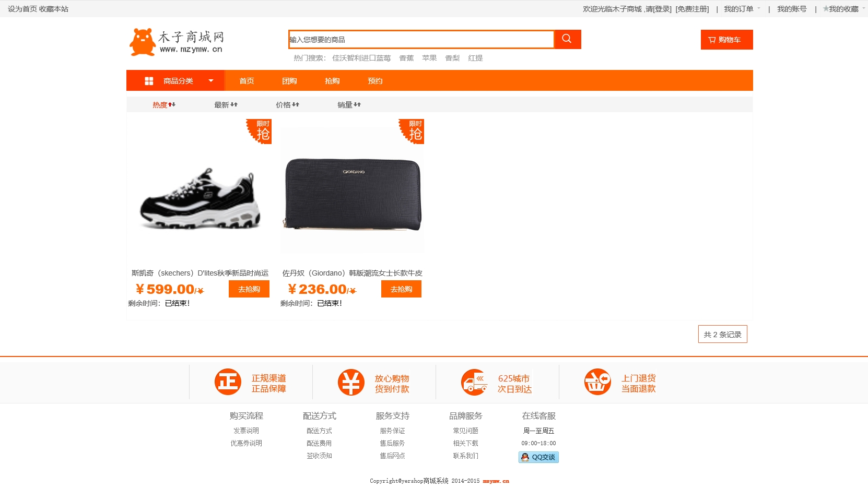Click the 登录 link in top bar
The image size is (868, 488).
(662, 9)
